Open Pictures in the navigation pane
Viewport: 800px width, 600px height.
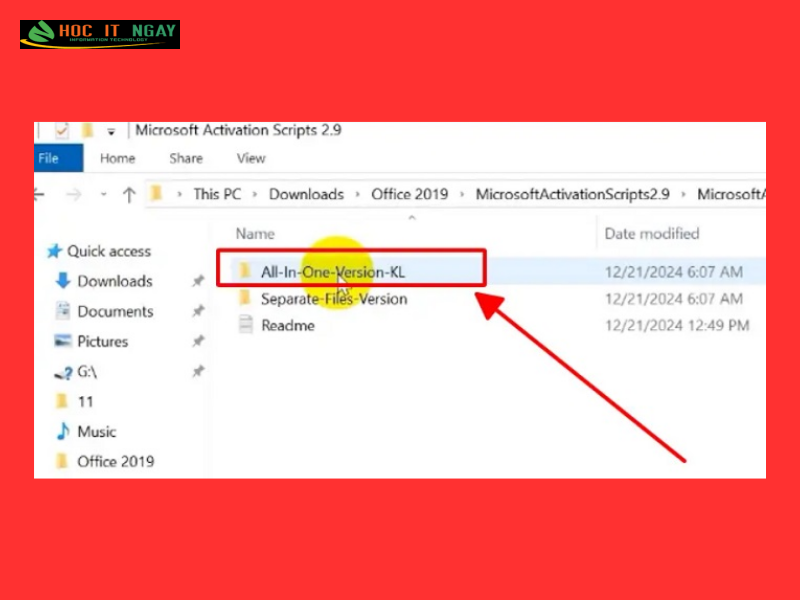click(103, 341)
